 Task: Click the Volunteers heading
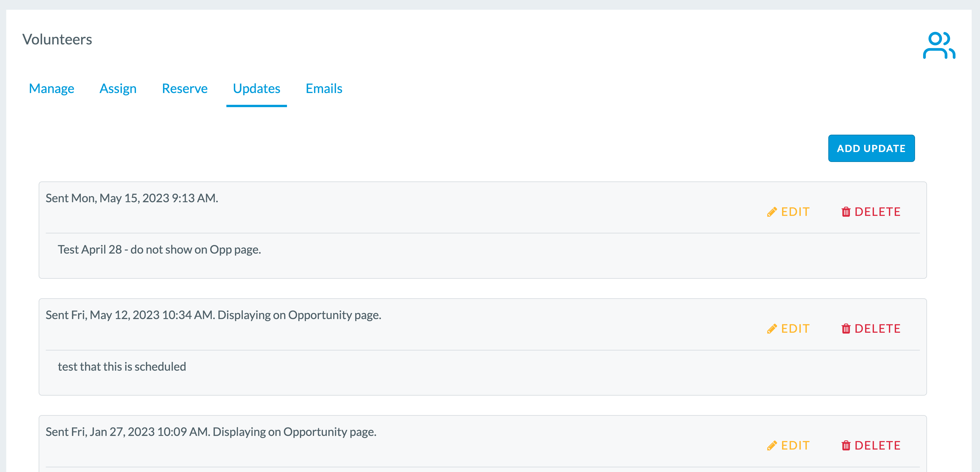point(57,39)
